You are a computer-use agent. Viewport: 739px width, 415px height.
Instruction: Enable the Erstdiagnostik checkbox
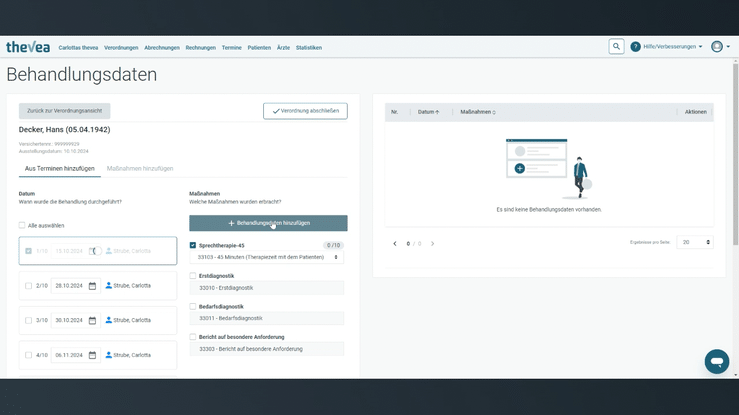[x=193, y=276]
